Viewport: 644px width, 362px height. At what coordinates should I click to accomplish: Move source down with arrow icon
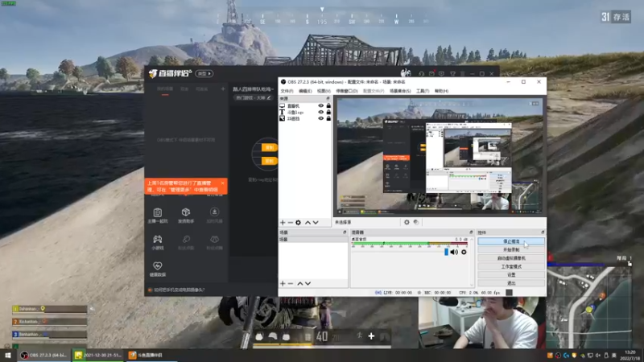tap(316, 223)
